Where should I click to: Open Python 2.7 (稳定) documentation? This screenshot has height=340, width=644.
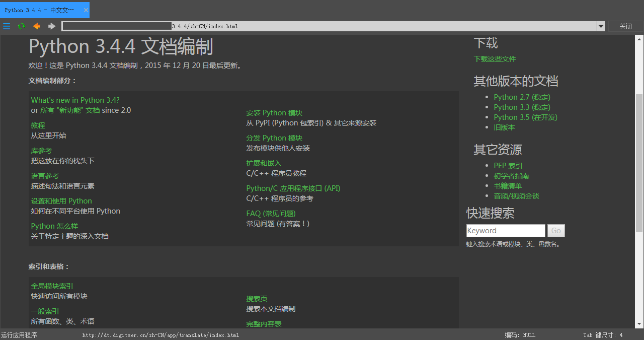[522, 97]
